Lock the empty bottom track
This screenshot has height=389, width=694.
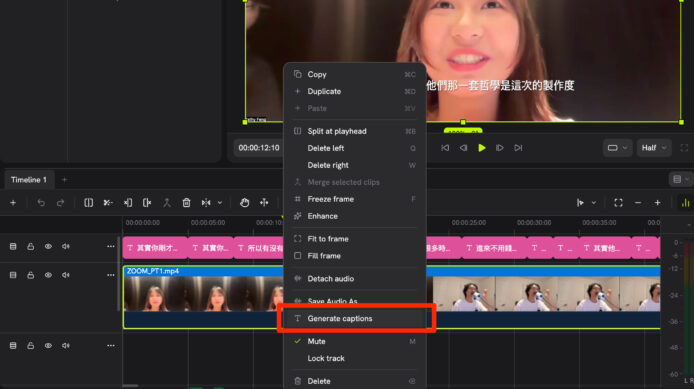tap(31, 346)
